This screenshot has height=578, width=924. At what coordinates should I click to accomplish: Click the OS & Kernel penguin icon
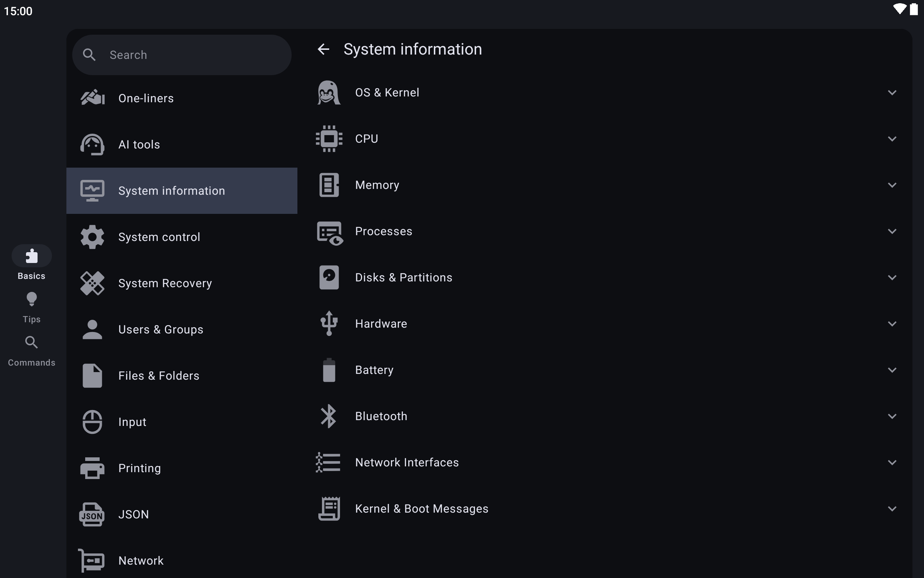click(329, 92)
